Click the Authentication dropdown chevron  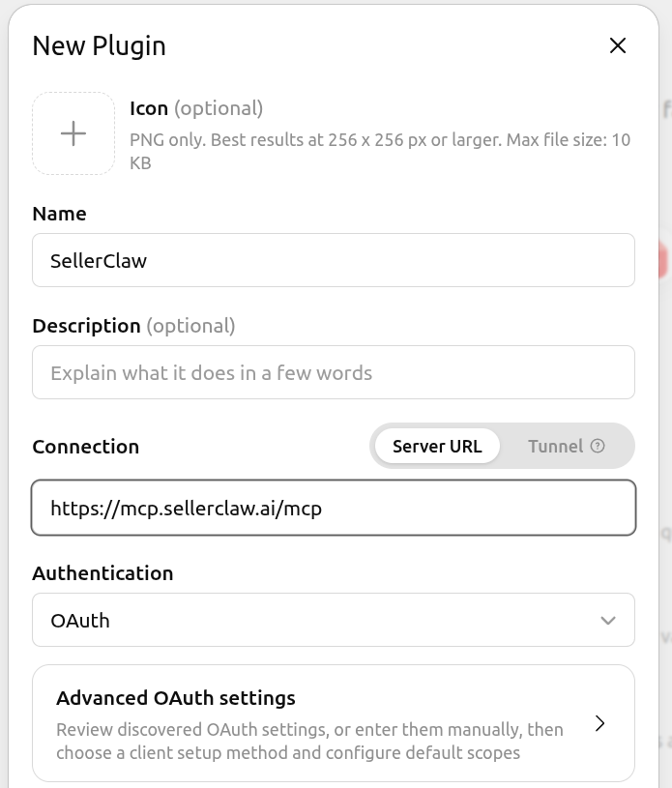pyautogui.click(x=607, y=621)
